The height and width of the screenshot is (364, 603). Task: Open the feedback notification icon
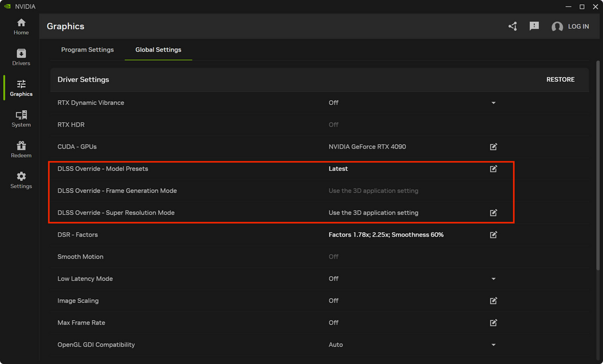(x=534, y=26)
